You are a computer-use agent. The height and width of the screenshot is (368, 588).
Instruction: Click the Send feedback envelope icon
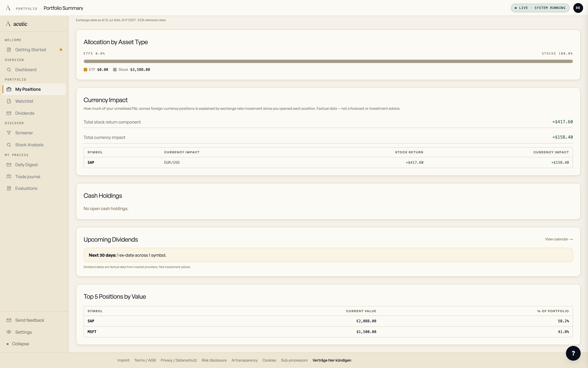click(x=9, y=320)
